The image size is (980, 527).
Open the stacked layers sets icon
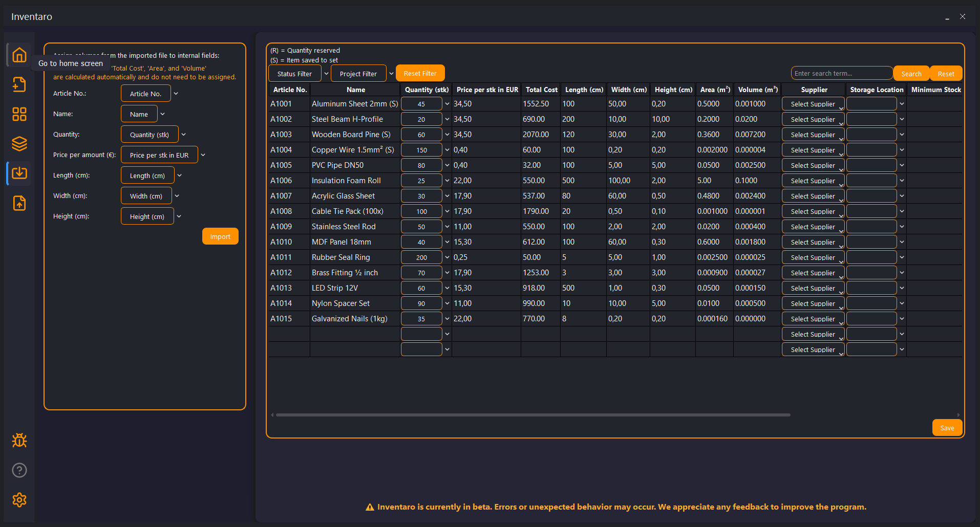click(x=19, y=144)
